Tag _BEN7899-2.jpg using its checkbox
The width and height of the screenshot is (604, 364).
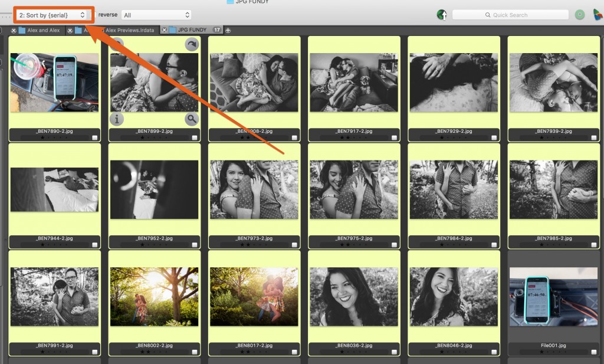195,137
